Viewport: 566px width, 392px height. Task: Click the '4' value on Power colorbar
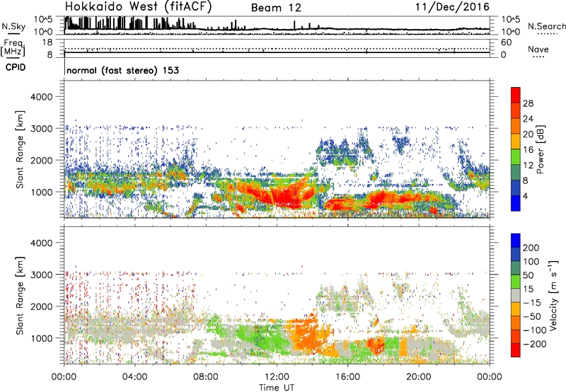pos(525,196)
